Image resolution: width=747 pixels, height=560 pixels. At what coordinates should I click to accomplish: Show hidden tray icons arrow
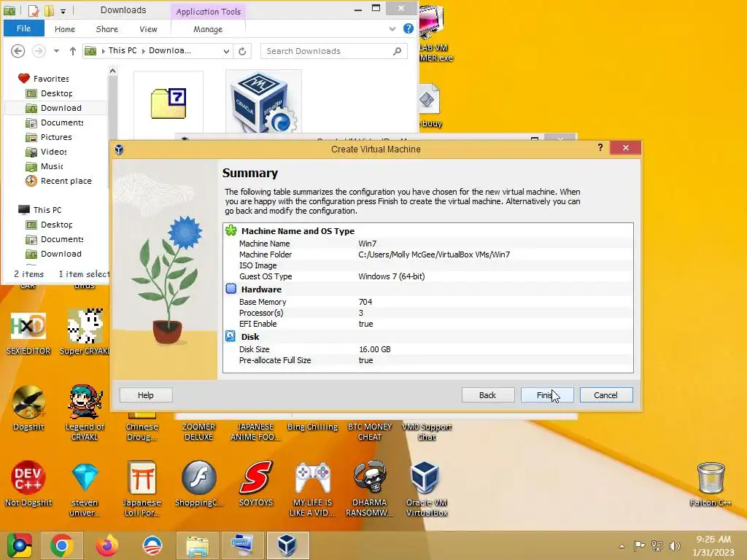pyautogui.click(x=622, y=546)
